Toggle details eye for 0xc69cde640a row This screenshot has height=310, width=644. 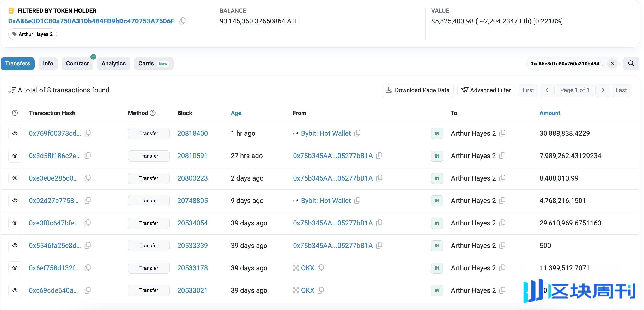pos(15,290)
